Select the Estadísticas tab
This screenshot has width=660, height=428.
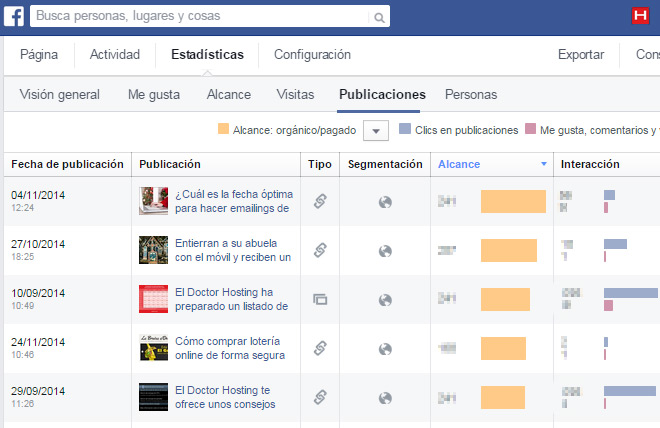point(208,54)
